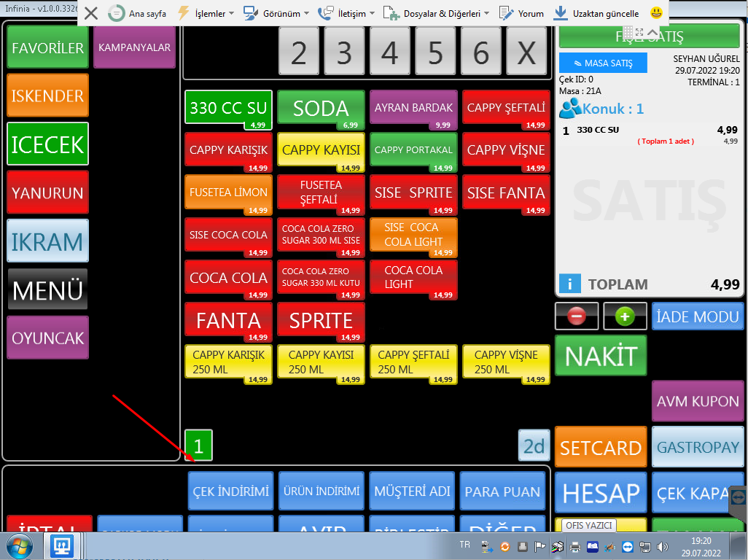The height and width of the screenshot is (560, 748).
Task: Add SISE SPRITE product
Action: pos(413,195)
